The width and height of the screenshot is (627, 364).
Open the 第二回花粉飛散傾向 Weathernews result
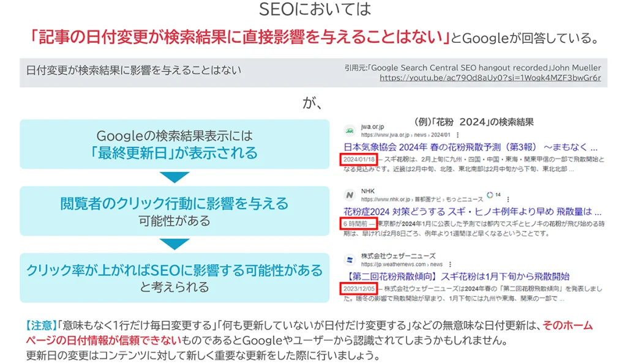pos(456,276)
